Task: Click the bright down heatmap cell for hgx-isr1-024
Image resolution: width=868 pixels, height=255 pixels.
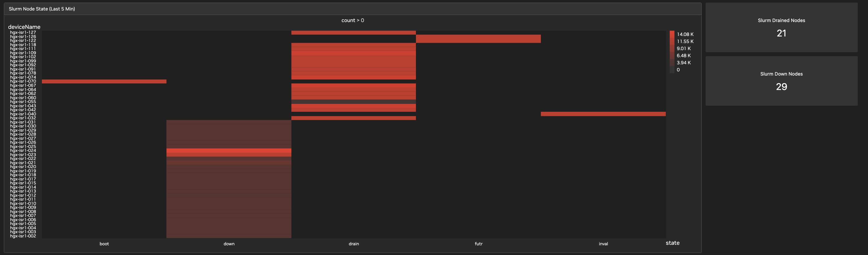Action: 229,150
